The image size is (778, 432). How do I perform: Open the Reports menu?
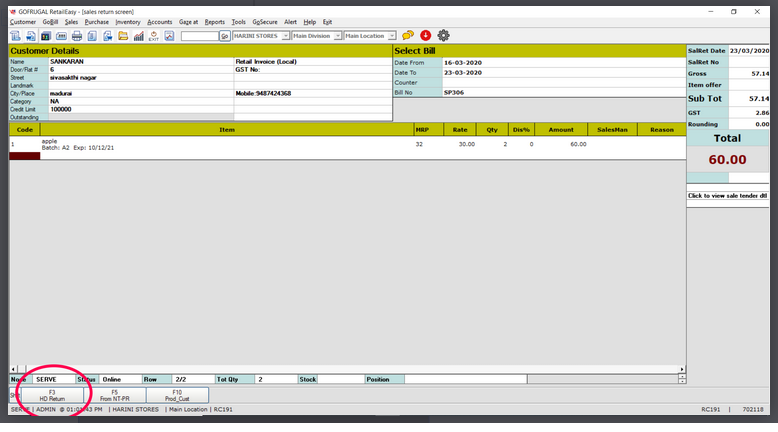point(214,21)
